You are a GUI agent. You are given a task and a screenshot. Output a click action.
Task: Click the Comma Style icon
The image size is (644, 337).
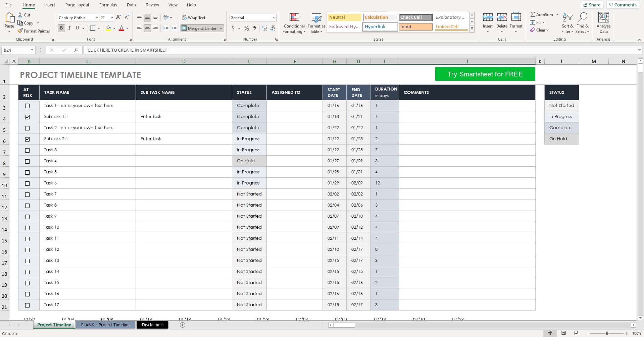(254, 28)
